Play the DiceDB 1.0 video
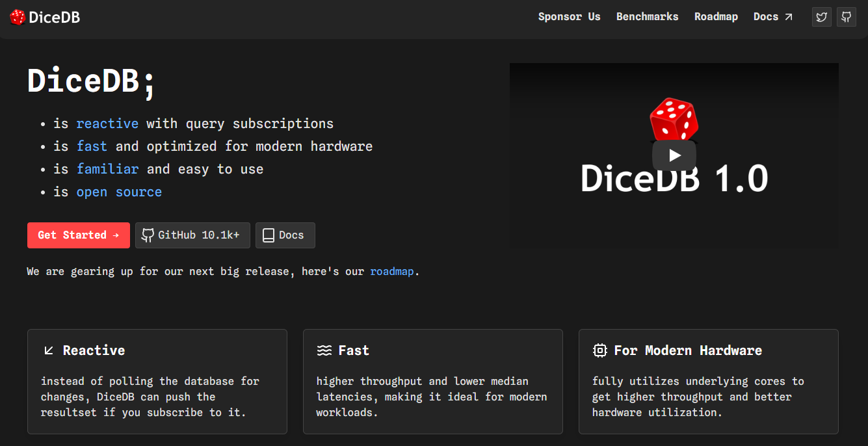 pos(674,155)
